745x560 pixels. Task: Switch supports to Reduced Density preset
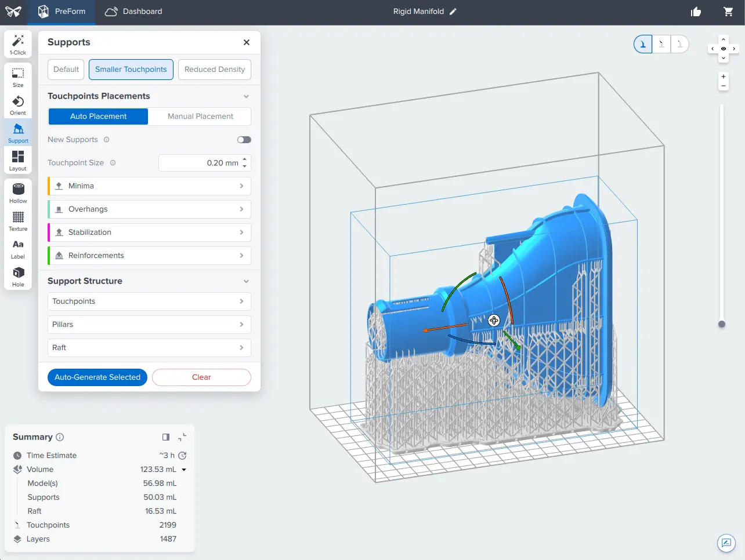(214, 69)
